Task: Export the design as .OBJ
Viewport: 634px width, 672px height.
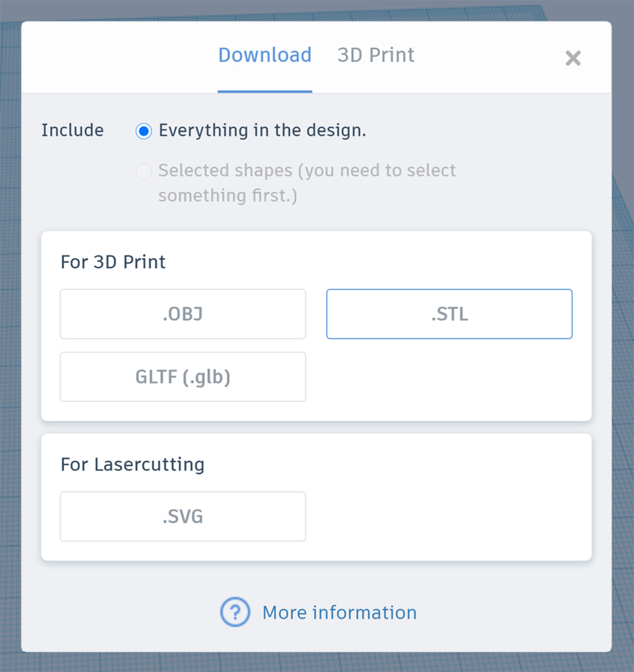Action: point(183,314)
